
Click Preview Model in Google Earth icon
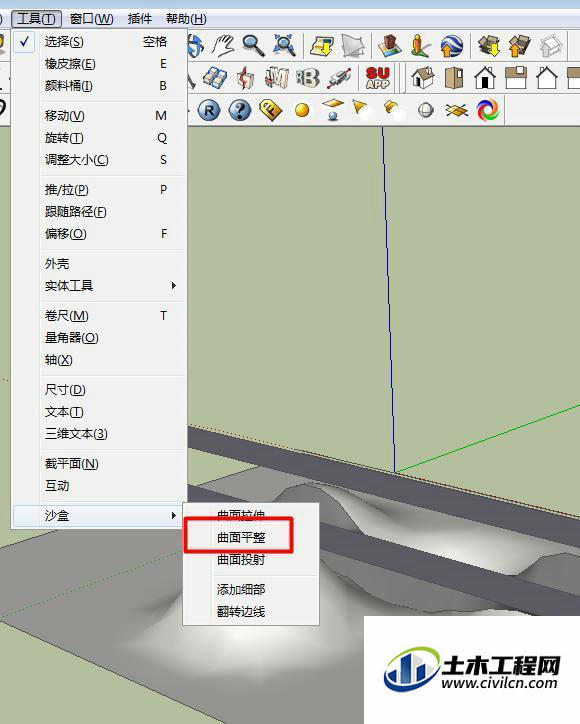(451, 45)
